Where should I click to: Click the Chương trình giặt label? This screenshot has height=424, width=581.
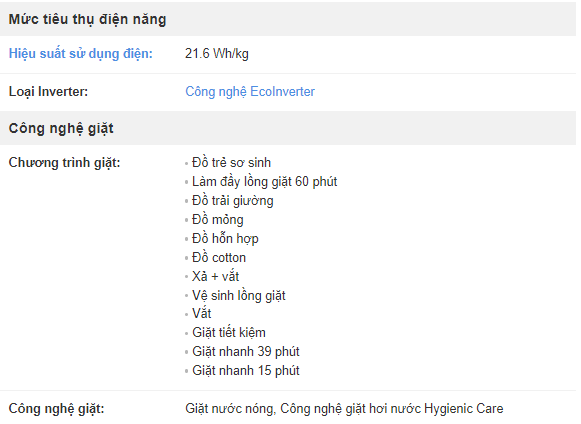coord(64,163)
